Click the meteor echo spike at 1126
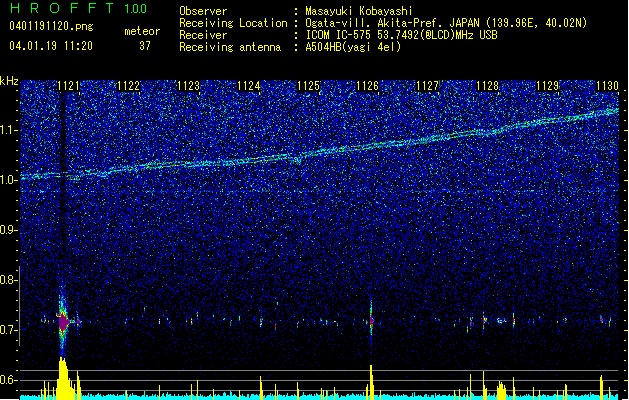 371,321
